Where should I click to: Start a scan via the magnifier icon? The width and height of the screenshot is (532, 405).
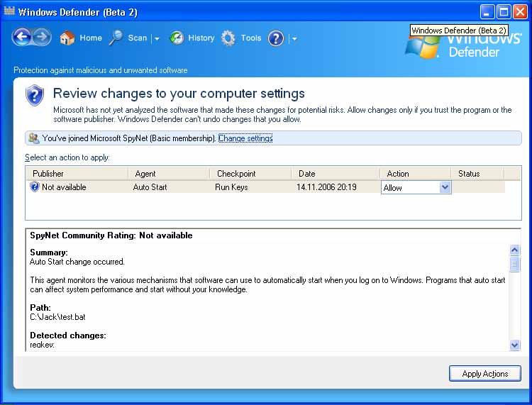point(116,38)
